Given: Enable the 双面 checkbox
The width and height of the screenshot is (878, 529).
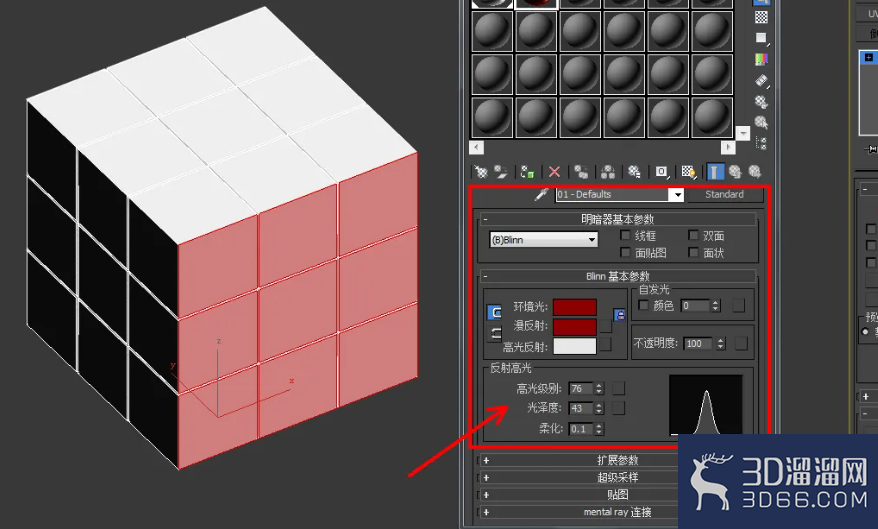Looking at the screenshot, I should point(694,235).
